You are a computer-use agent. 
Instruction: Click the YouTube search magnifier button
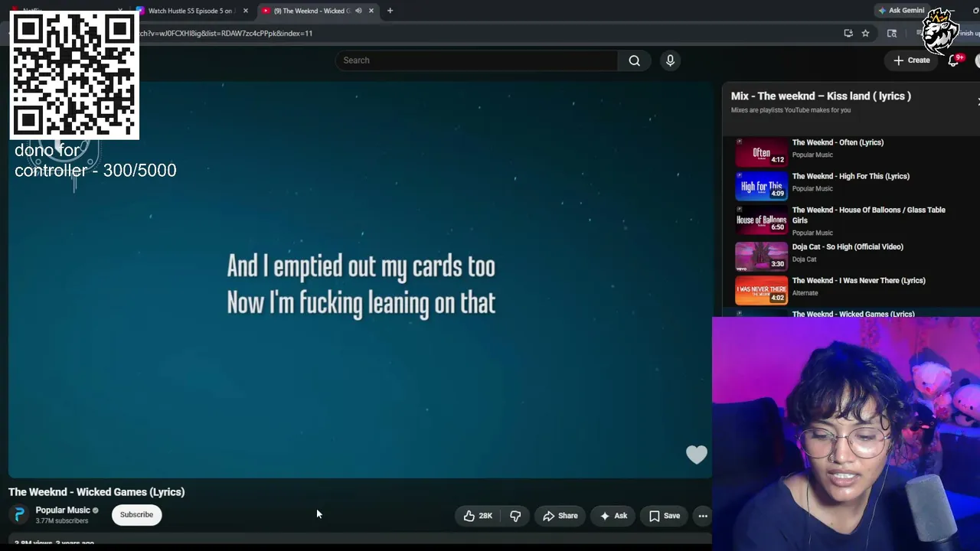point(634,60)
